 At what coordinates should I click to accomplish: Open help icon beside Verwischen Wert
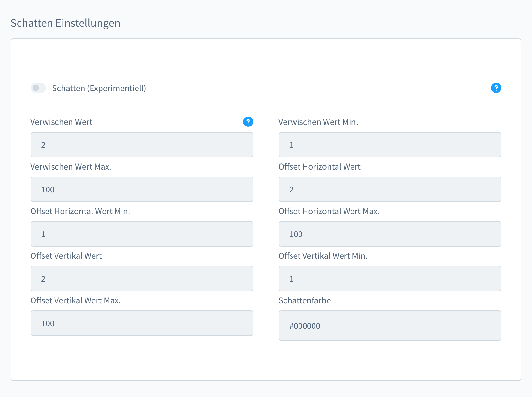coord(248,122)
